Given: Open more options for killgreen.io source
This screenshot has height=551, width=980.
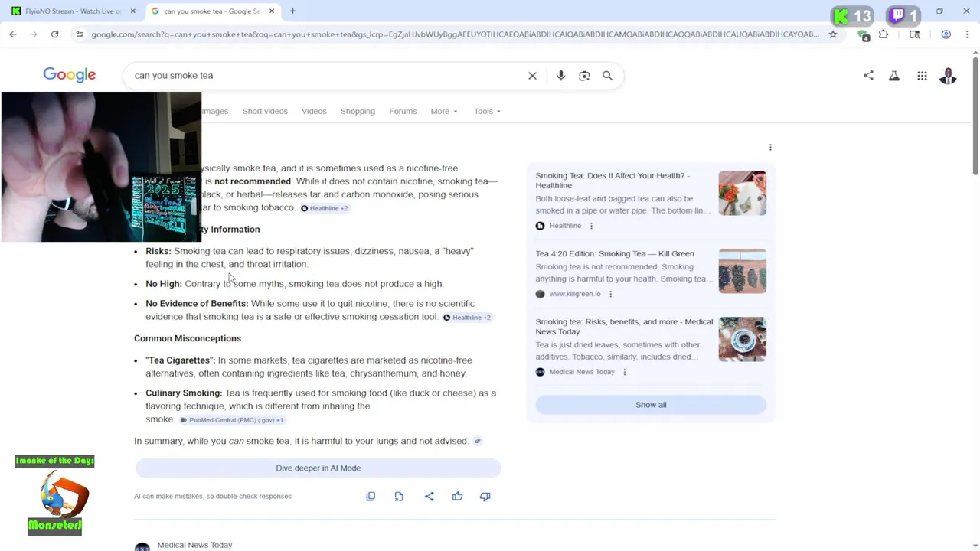Looking at the screenshot, I should (610, 294).
